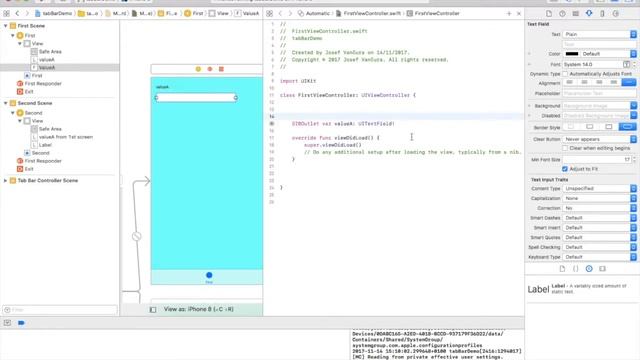The height and width of the screenshot is (360, 640).
Task: Open the Code Snippet library
Action: pos(576,269)
